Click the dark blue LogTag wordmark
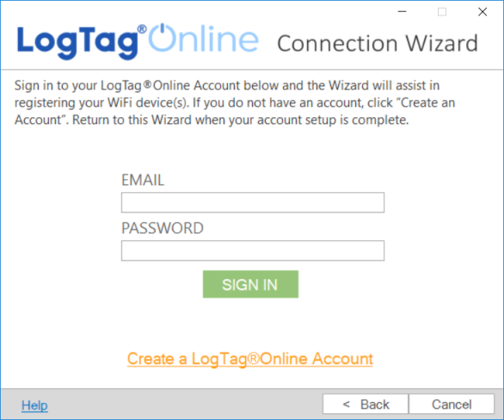 77,43
